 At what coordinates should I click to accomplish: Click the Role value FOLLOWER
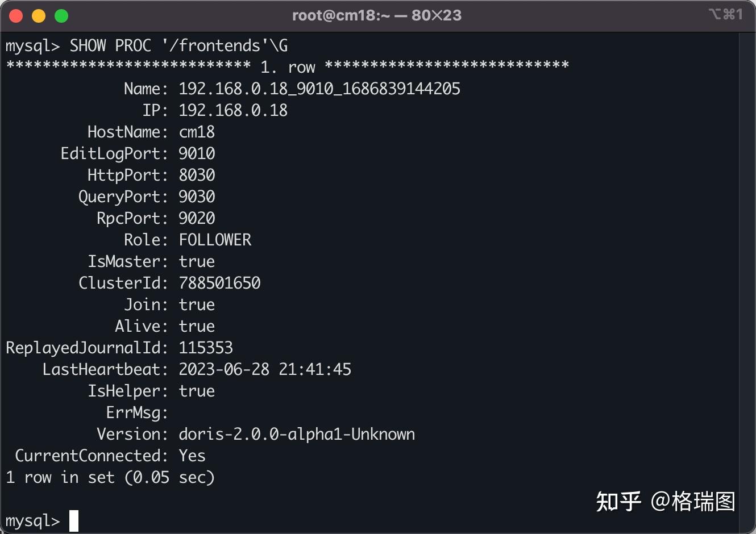[215, 240]
